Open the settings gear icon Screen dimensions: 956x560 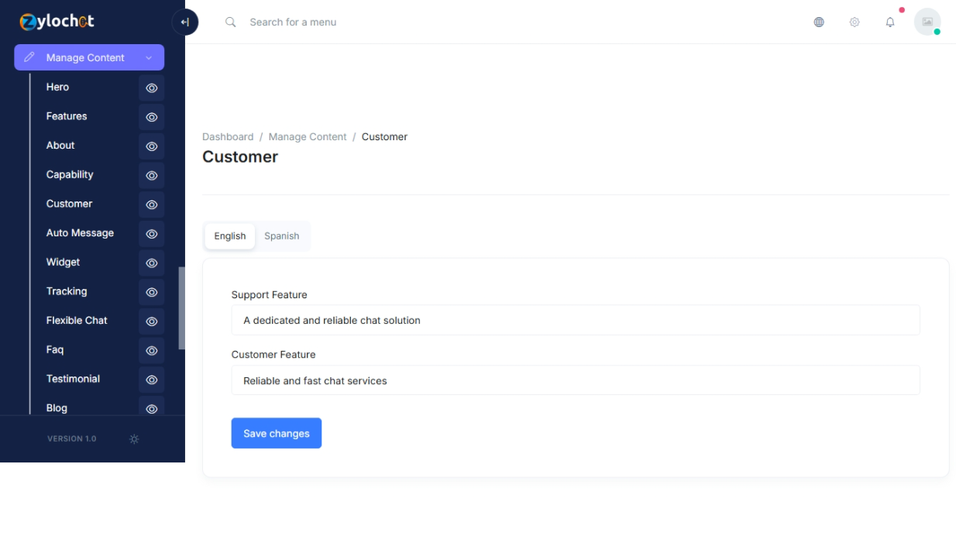pos(855,22)
